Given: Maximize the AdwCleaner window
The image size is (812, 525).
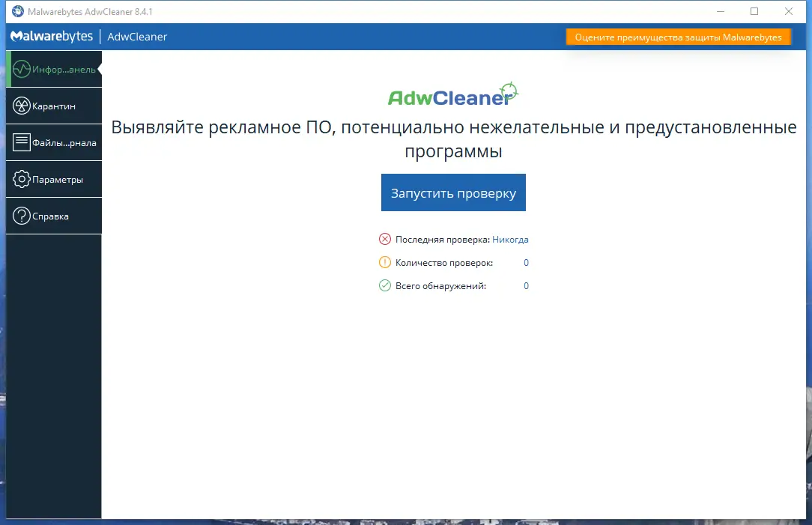Looking at the screenshot, I should (x=754, y=11).
